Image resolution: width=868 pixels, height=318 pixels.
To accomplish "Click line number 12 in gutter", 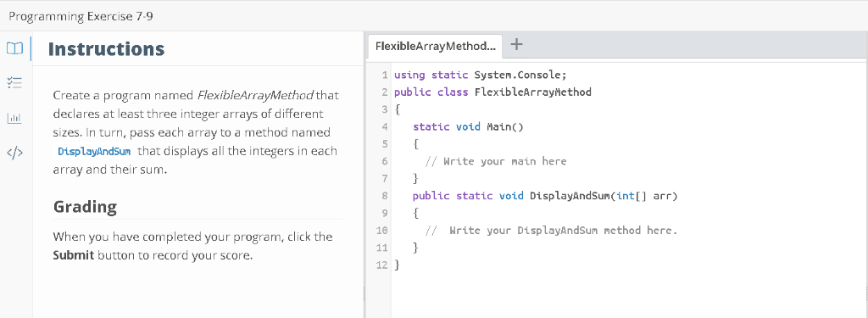I will [x=381, y=265].
